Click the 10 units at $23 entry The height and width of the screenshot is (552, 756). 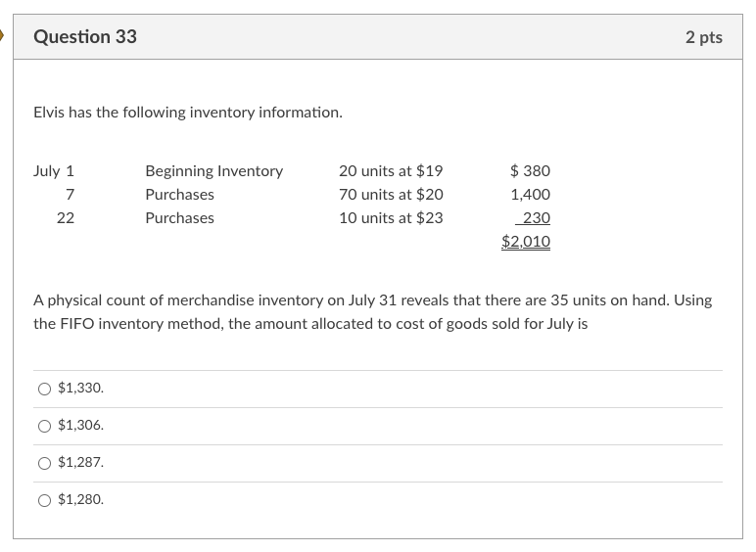coord(391,218)
